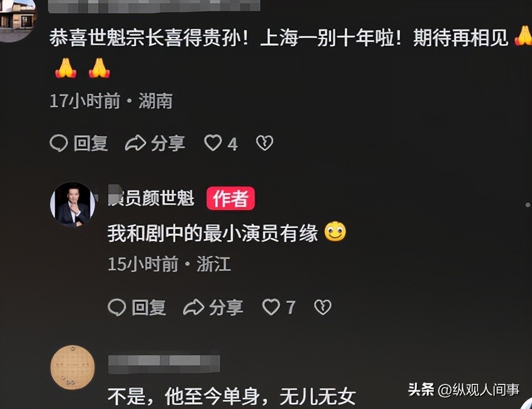The height and width of the screenshot is (409, 532).
Task: Dislike the Hunan comment via broken heart
Action: 265,143
